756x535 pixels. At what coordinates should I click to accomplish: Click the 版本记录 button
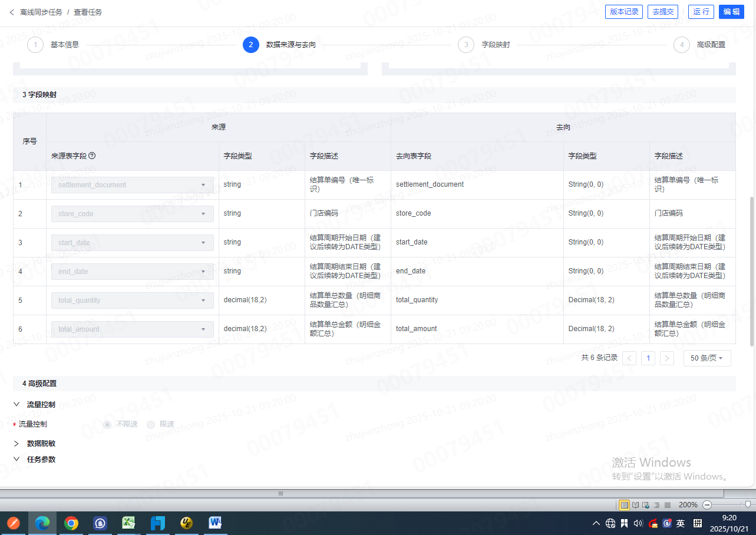click(623, 12)
